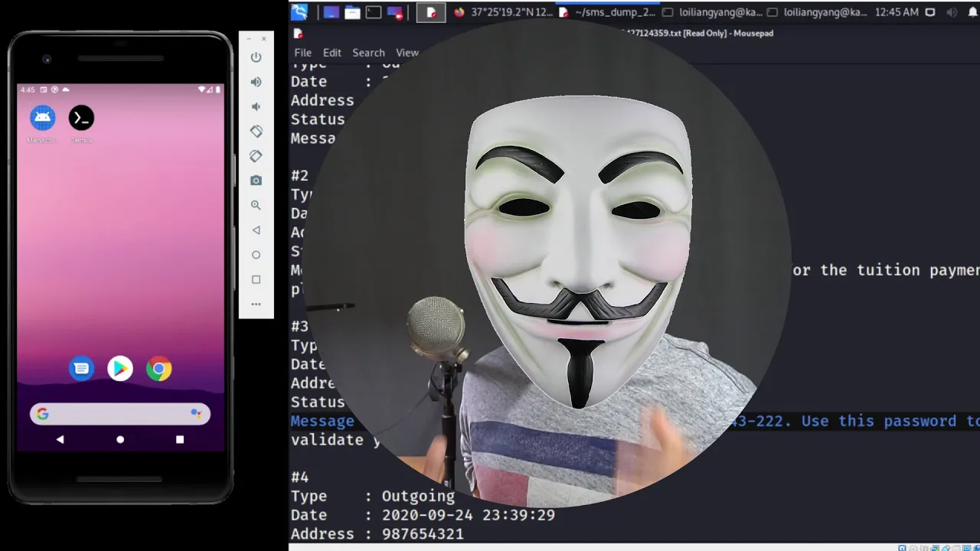980x551 pixels.
Task: Open the Play Store in the phone dock
Action: coord(119,369)
